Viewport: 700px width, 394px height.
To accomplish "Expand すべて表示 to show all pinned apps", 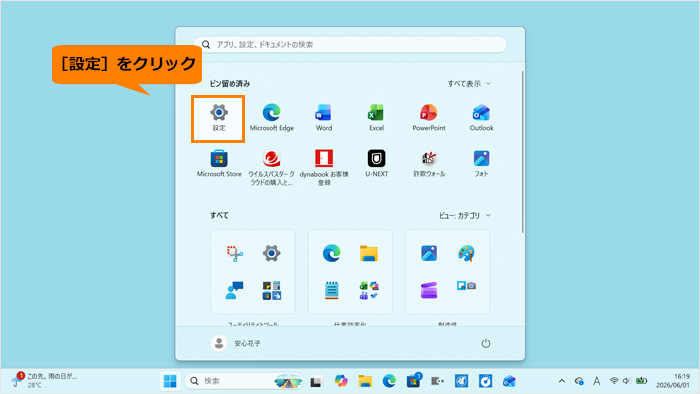I will pyautogui.click(x=469, y=83).
